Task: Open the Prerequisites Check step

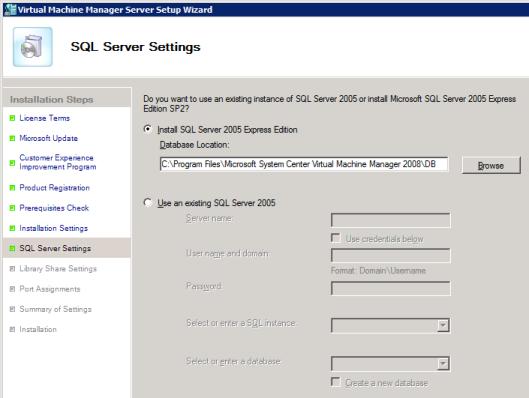Action: pyautogui.click(x=54, y=208)
